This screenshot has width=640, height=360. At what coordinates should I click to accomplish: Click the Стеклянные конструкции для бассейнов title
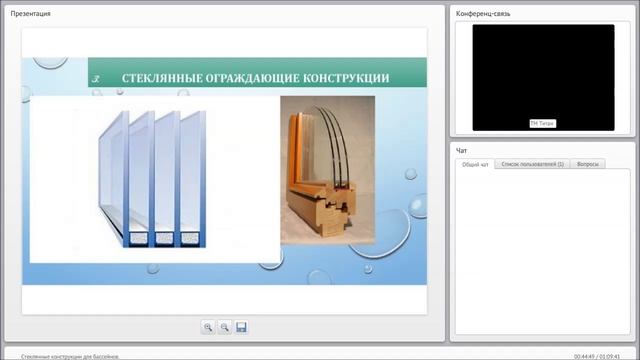coord(70,357)
